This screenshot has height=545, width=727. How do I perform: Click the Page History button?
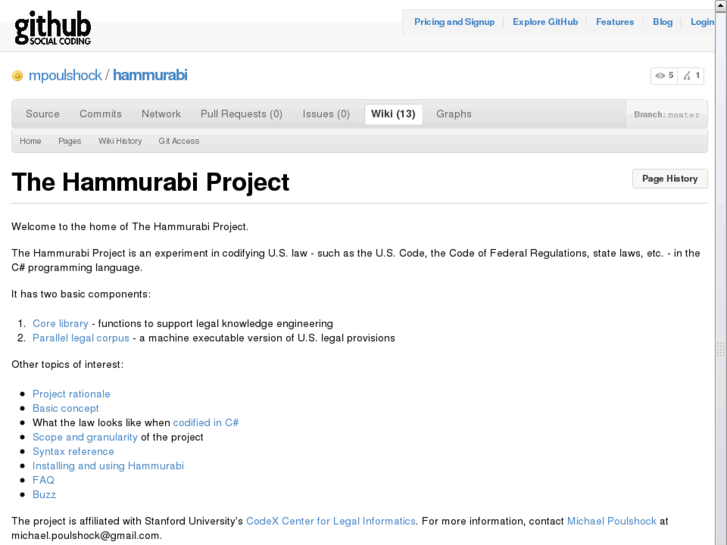coord(669,179)
